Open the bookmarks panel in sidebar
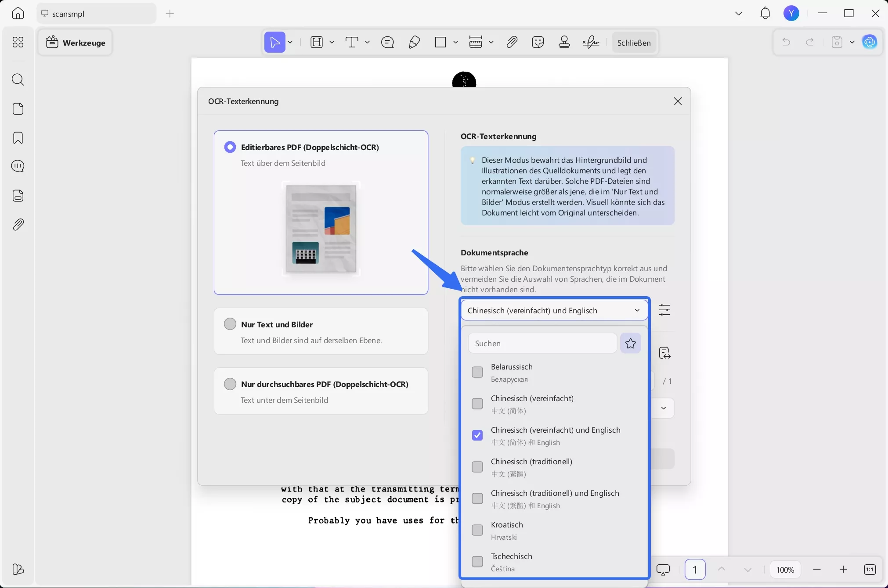The image size is (888, 588). (x=18, y=138)
